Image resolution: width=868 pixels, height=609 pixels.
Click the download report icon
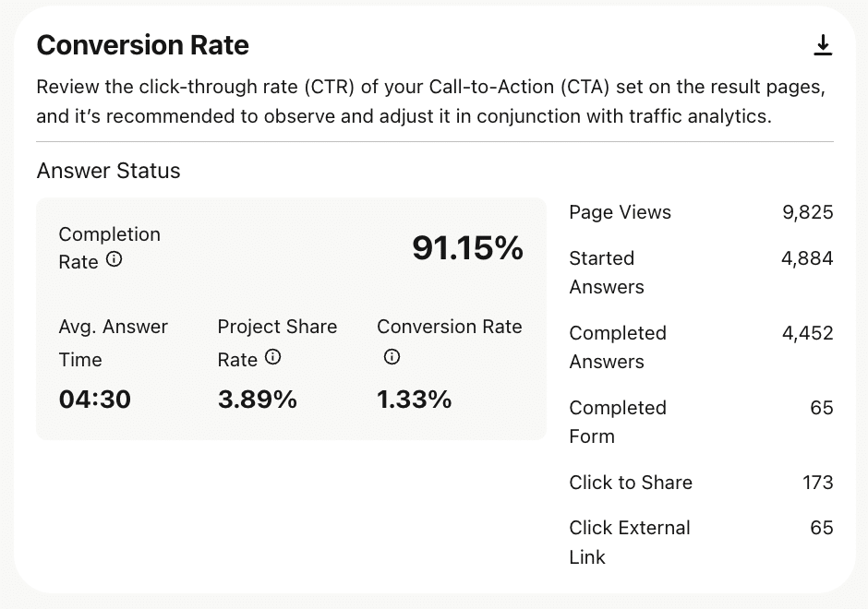tap(823, 45)
